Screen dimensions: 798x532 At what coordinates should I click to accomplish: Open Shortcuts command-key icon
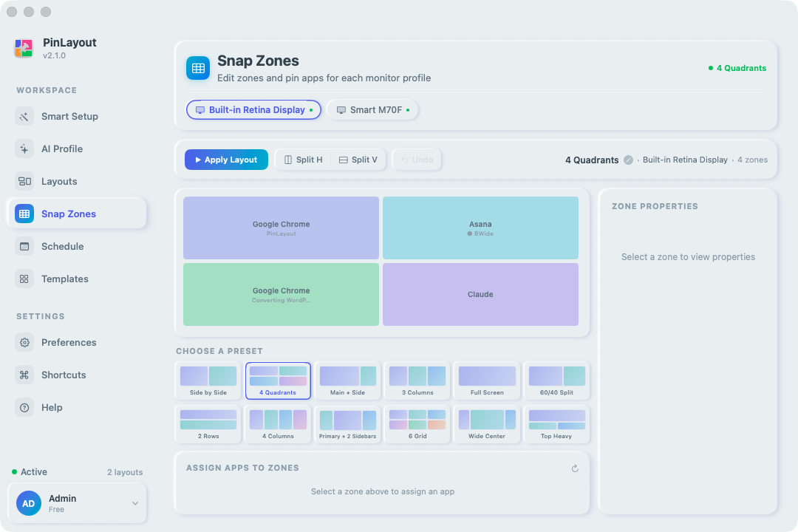pyautogui.click(x=24, y=375)
